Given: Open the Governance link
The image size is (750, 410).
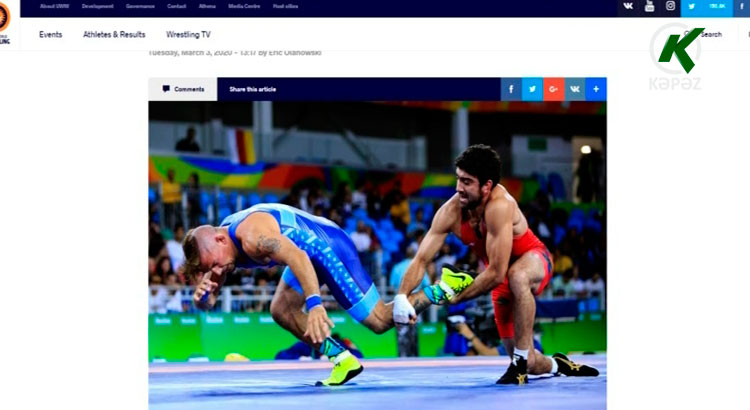Looking at the screenshot, I should click(x=140, y=6).
